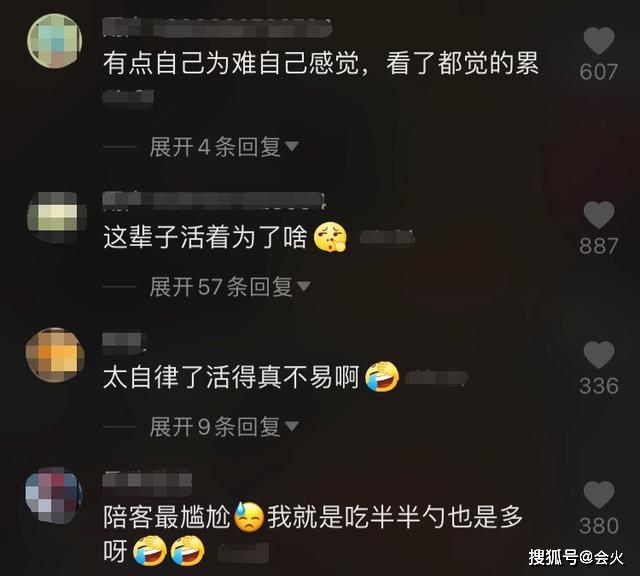Image resolution: width=640 pixels, height=576 pixels.
Task: Select comment text 这辈子活着为了啥
Action: point(205,237)
